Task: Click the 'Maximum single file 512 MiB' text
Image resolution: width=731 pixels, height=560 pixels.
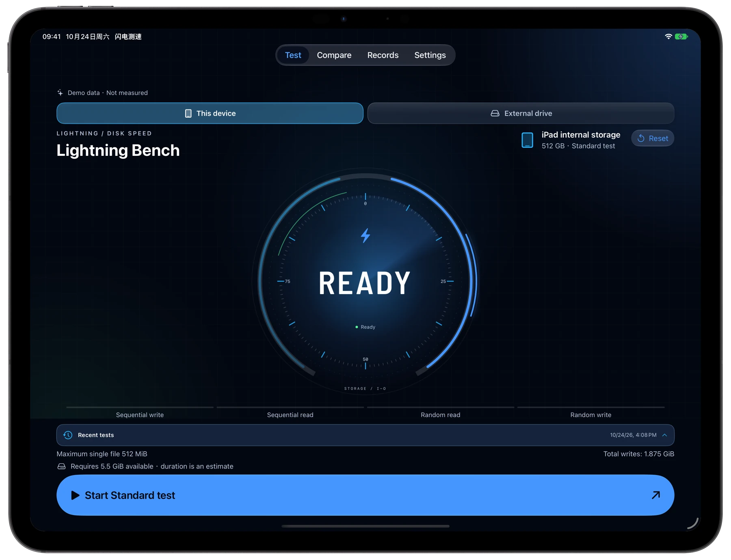Action: [102, 454]
